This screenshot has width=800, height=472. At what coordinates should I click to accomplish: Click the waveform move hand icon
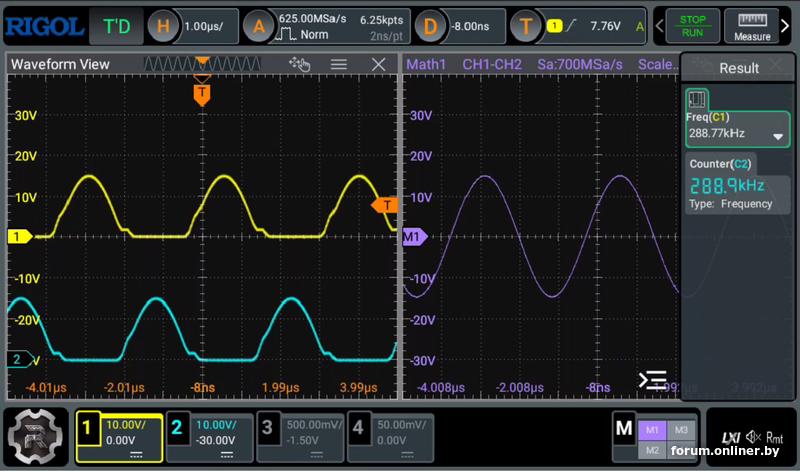pyautogui.click(x=300, y=64)
